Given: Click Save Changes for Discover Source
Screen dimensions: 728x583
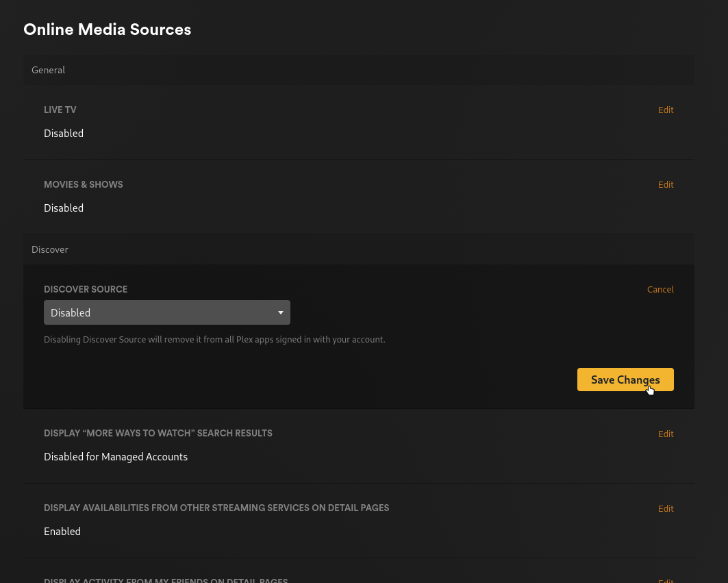Looking at the screenshot, I should point(625,380).
